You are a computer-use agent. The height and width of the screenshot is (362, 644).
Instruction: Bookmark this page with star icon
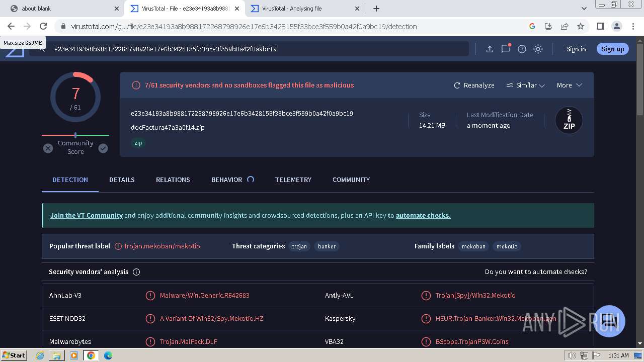pyautogui.click(x=581, y=26)
